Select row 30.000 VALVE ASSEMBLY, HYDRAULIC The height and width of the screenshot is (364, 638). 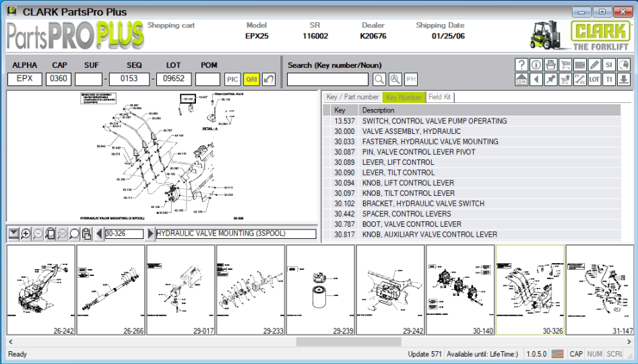472,131
